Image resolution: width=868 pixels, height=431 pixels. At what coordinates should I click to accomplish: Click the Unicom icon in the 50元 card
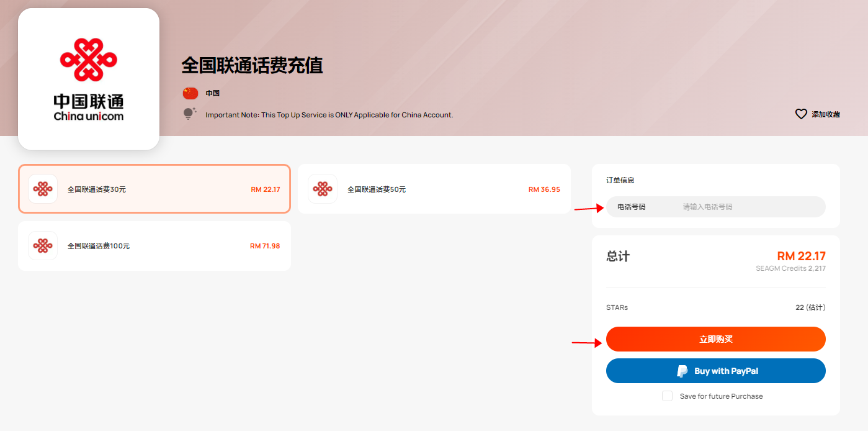[323, 189]
